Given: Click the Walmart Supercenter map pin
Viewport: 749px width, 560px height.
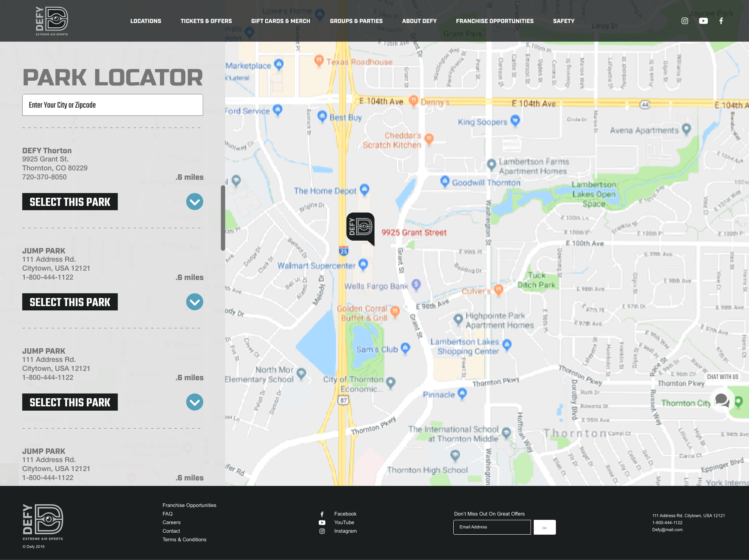Looking at the screenshot, I should (x=363, y=264).
